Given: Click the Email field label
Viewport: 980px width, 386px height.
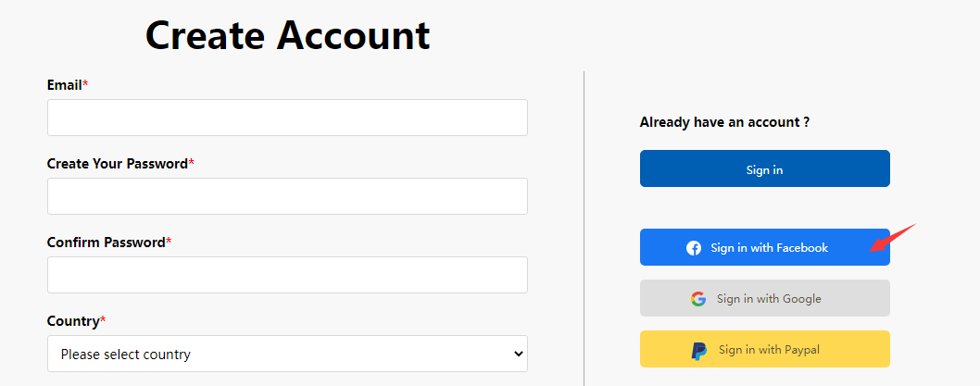Looking at the screenshot, I should 64,85.
